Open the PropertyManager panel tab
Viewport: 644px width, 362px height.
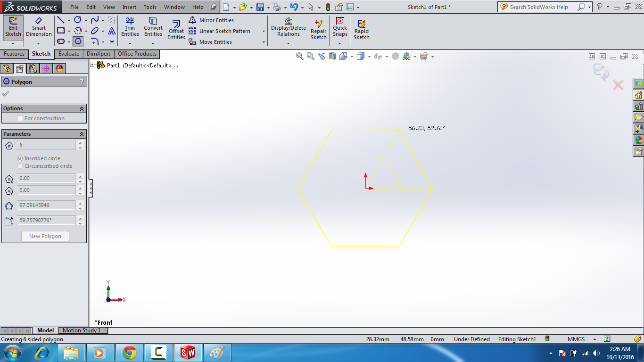tap(20, 68)
